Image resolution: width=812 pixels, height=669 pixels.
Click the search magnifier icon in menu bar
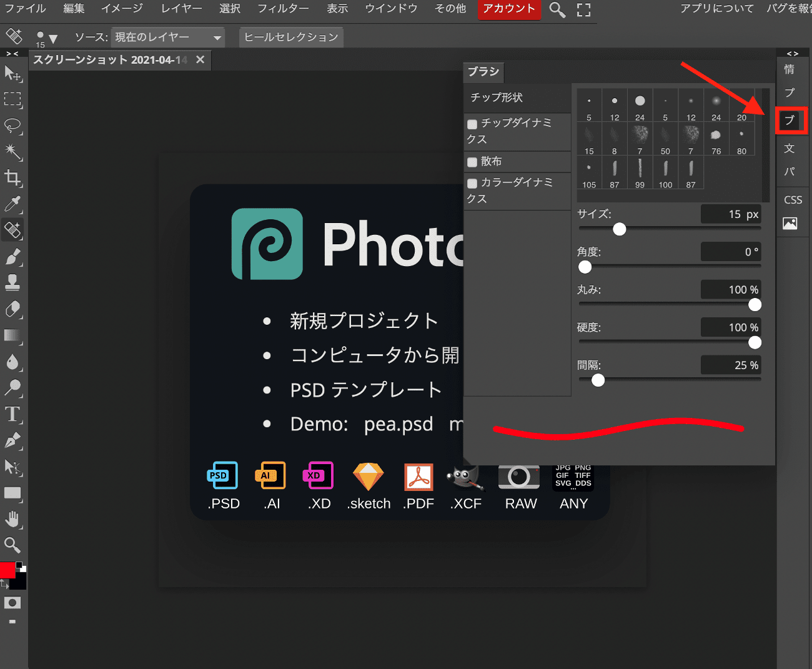(557, 9)
